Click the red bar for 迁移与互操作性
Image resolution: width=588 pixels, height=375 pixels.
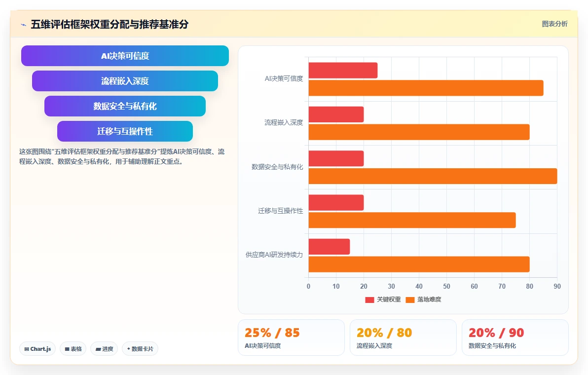(336, 202)
